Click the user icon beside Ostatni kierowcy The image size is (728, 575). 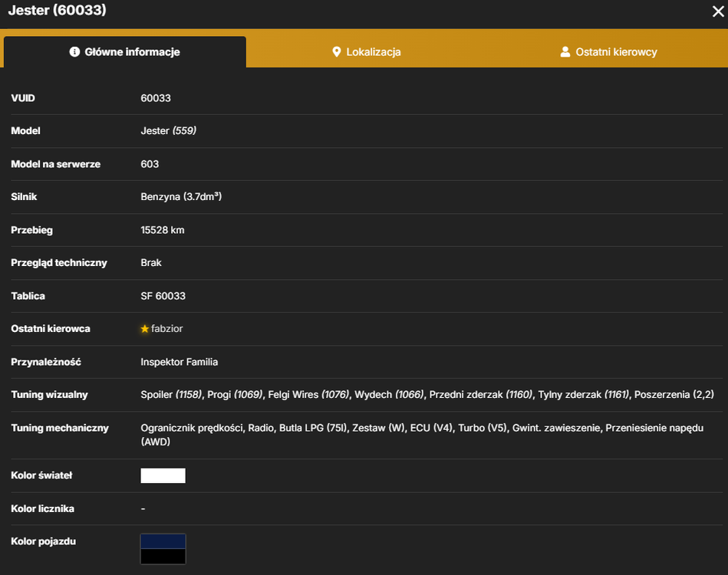pyautogui.click(x=565, y=52)
